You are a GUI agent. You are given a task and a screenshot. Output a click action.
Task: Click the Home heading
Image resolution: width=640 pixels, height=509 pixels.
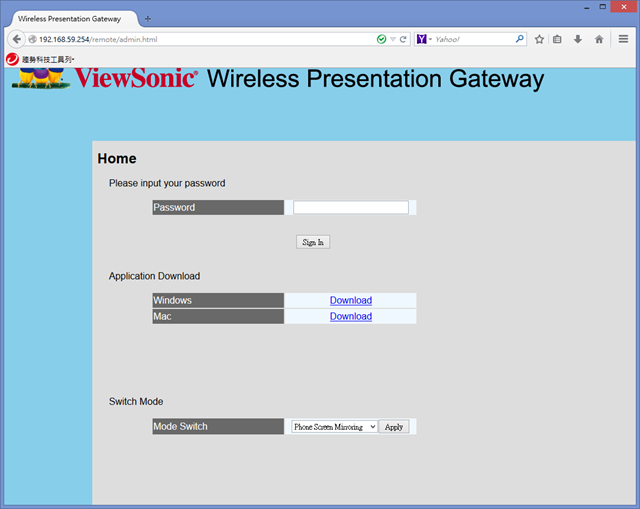(x=117, y=158)
